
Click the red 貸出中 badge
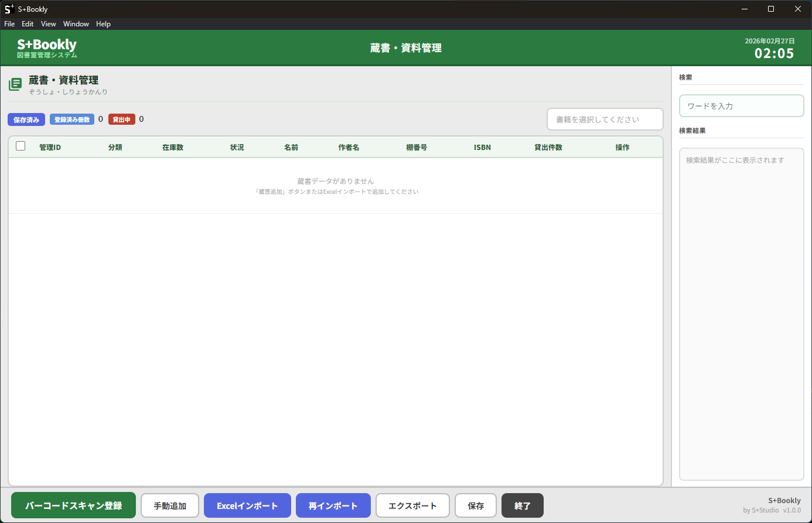click(x=121, y=119)
